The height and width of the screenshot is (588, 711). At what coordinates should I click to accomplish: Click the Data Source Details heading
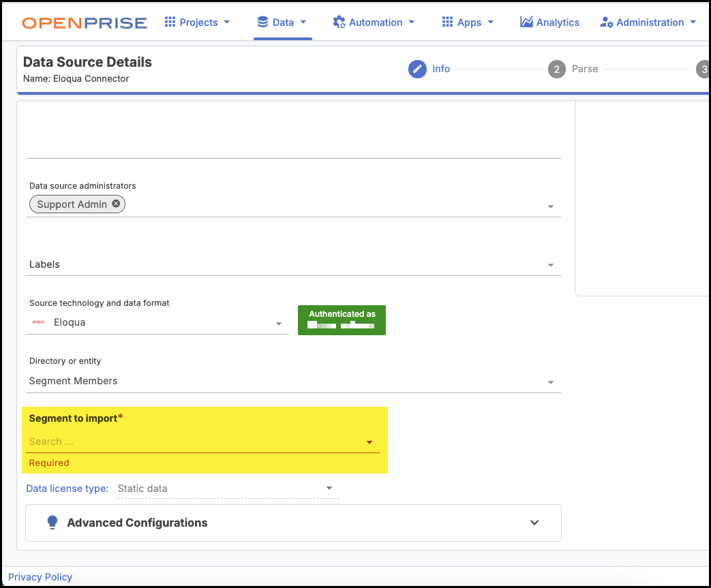(x=87, y=62)
